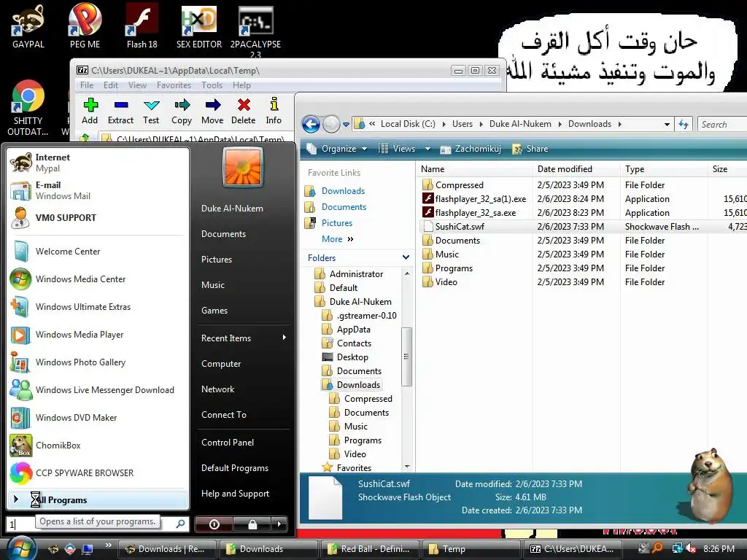The width and height of the screenshot is (747, 560).
Task: Expand More favorite links
Action: click(x=338, y=239)
